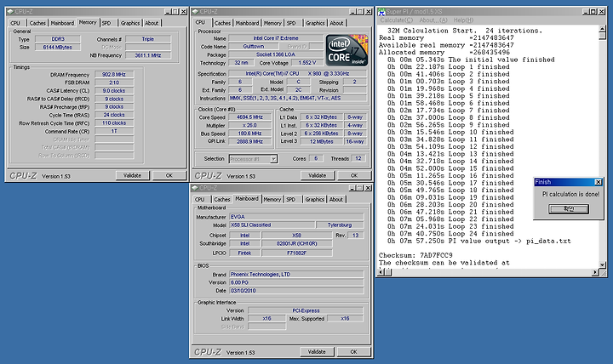
Task: Open Caches tab in CPU window
Action: (222, 23)
